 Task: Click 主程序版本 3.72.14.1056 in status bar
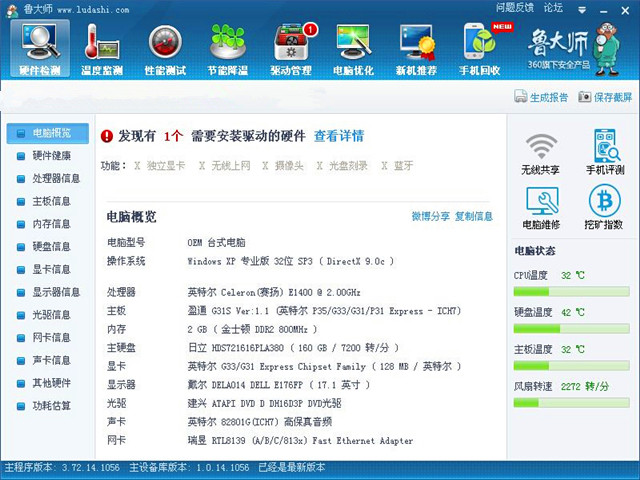[x=62, y=468]
